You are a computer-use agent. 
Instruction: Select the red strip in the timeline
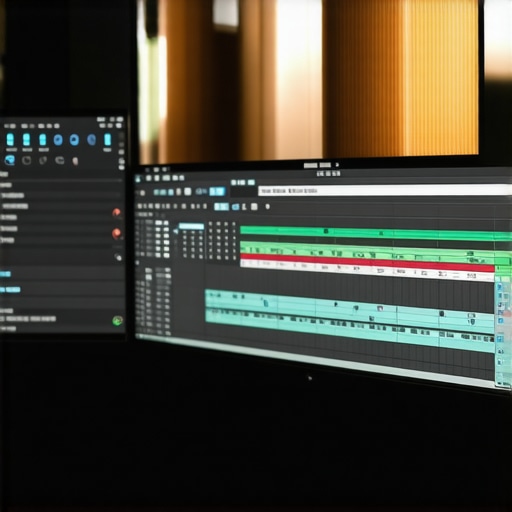[367, 262]
